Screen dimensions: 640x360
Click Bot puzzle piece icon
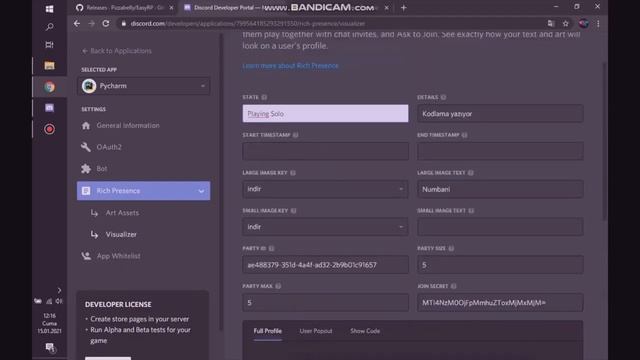pos(86,169)
